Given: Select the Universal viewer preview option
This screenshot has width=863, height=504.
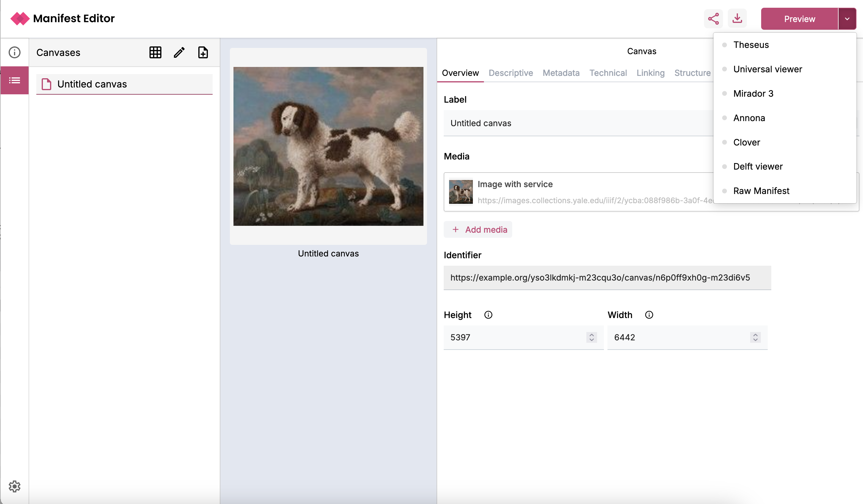Looking at the screenshot, I should [768, 69].
